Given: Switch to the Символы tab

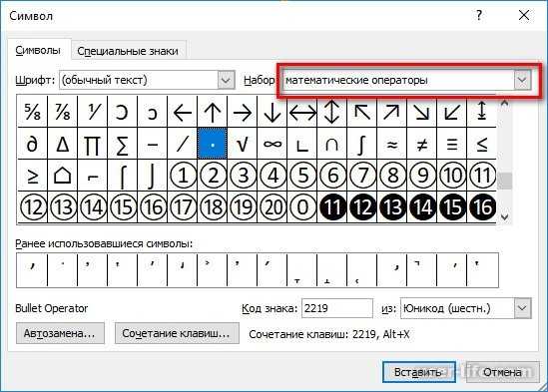Looking at the screenshot, I should coord(38,50).
